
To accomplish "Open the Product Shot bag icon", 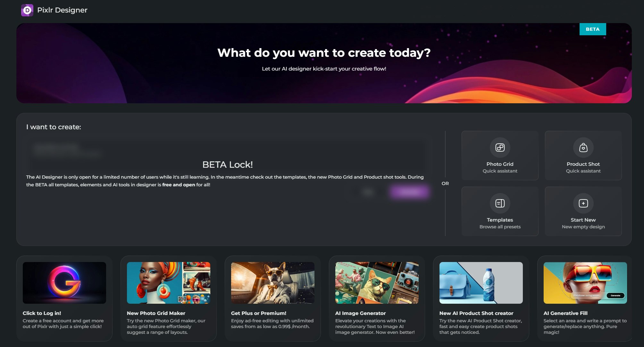I will point(583,148).
